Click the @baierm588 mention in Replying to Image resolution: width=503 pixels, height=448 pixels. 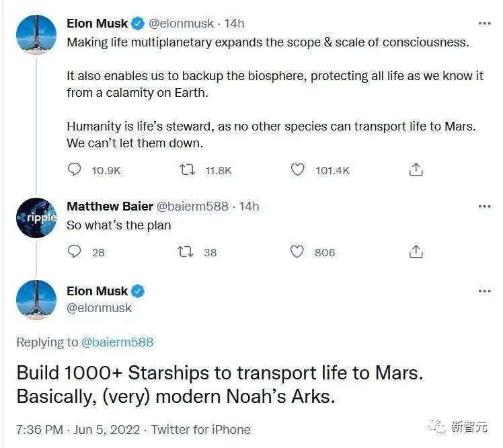[x=117, y=342]
